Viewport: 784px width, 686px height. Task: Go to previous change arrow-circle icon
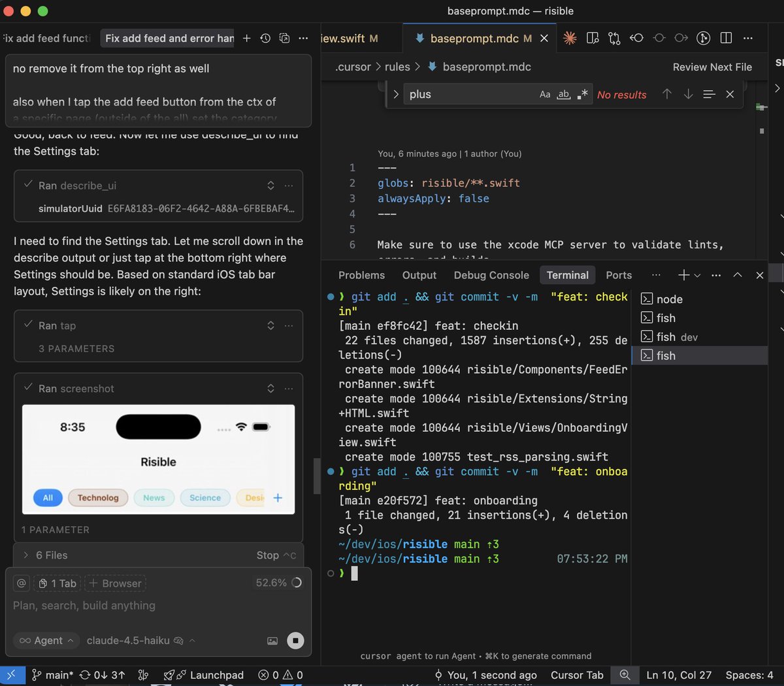[636, 38]
